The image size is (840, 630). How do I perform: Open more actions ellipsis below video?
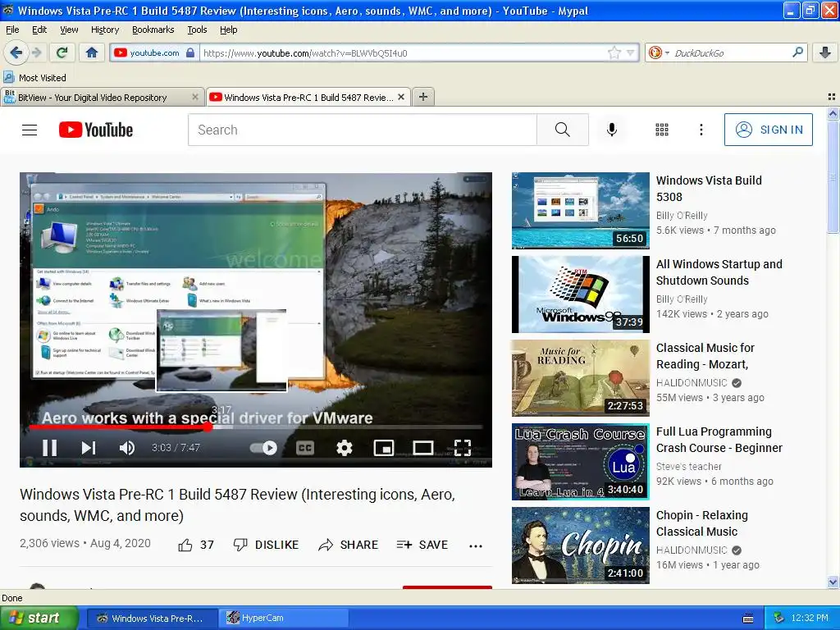click(476, 546)
